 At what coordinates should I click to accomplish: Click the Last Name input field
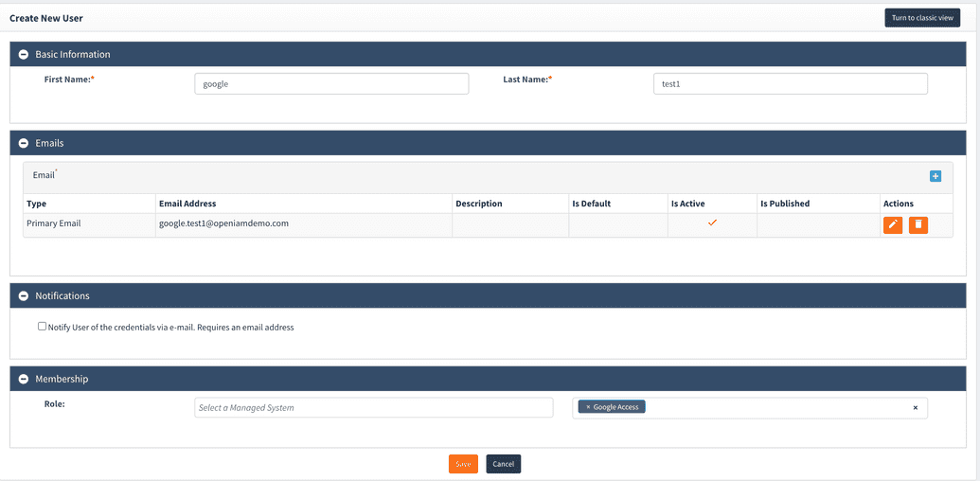(790, 84)
